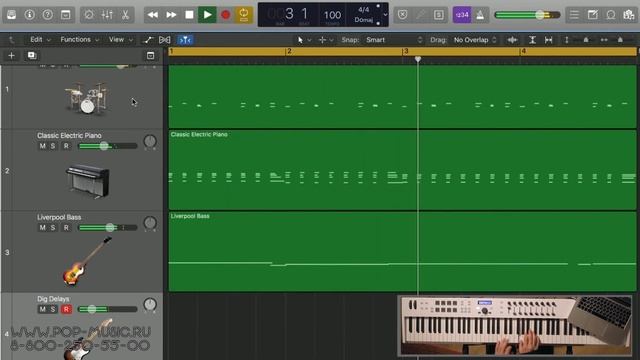Open the Pointer left-click tool menu
This screenshot has width=640, height=360.
click(x=304, y=40)
